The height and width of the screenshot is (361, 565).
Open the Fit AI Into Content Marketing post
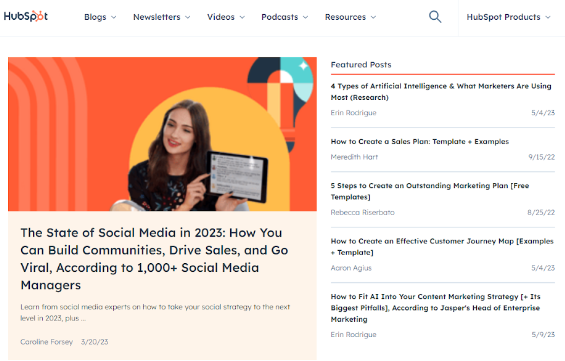click(x=436, y=308)
